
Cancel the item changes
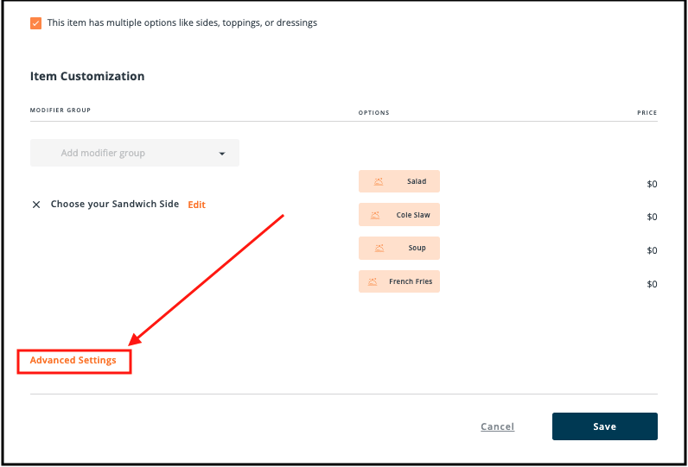click(x=498, y=427)
